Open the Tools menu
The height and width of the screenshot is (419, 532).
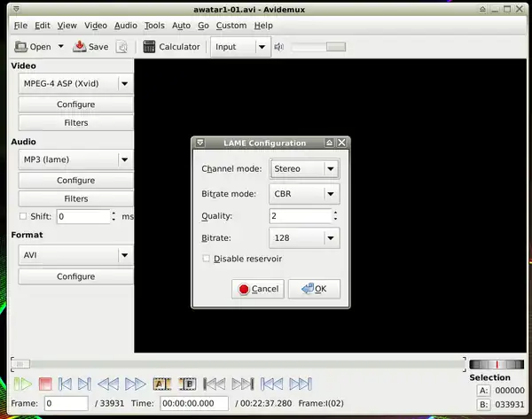(153, 26)
